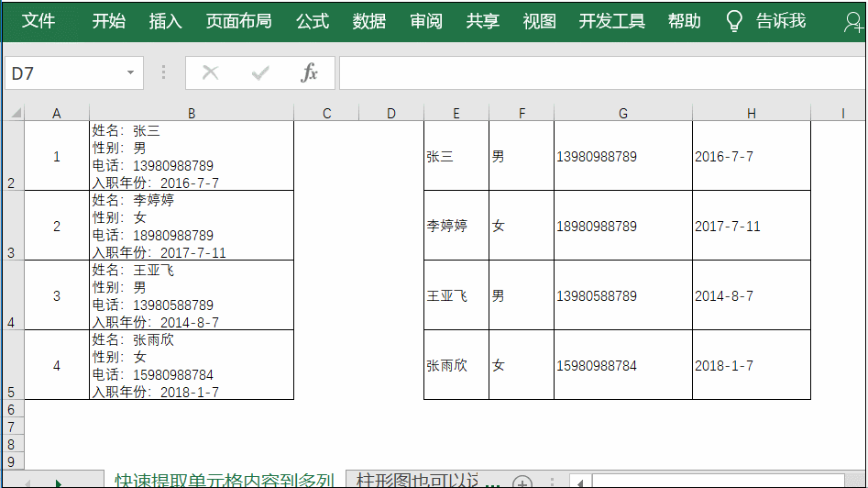Open the 帮助 tab
Screen dimensions: 868x488
coord(684,21)
